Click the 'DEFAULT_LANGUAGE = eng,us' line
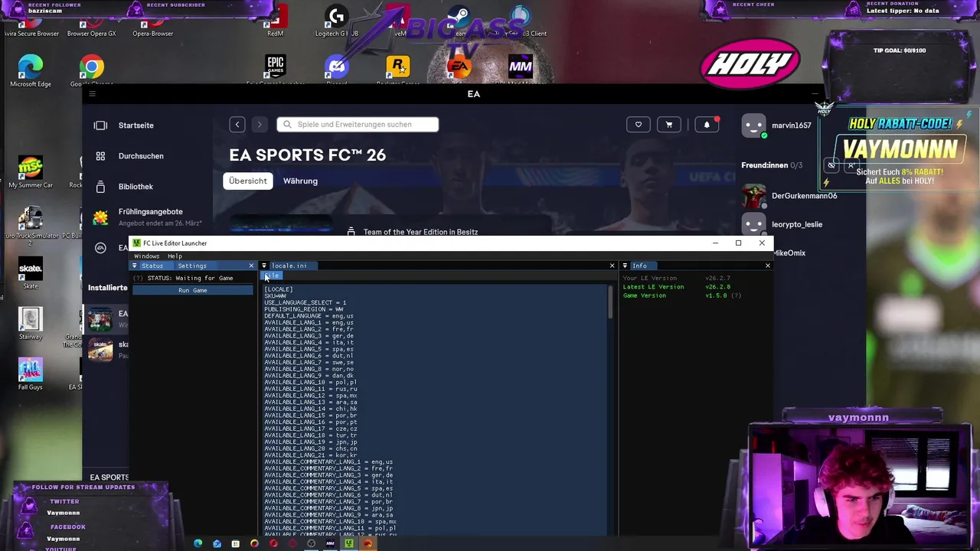 tap(309, 316)
